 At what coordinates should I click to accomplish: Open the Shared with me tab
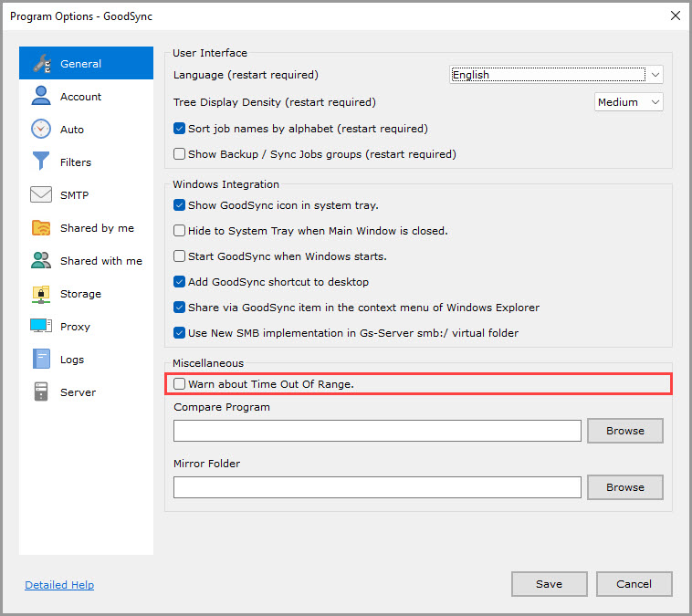point(86,260)
